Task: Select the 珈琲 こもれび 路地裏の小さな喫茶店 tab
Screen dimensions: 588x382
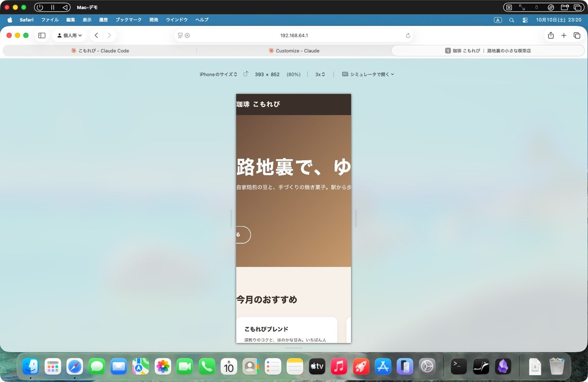Action: (488, 51)
